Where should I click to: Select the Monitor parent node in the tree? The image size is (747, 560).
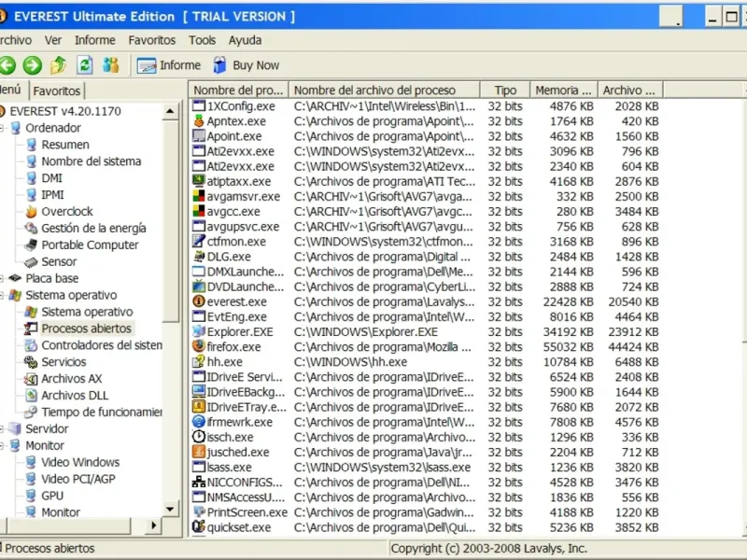[x=45, y=446]
